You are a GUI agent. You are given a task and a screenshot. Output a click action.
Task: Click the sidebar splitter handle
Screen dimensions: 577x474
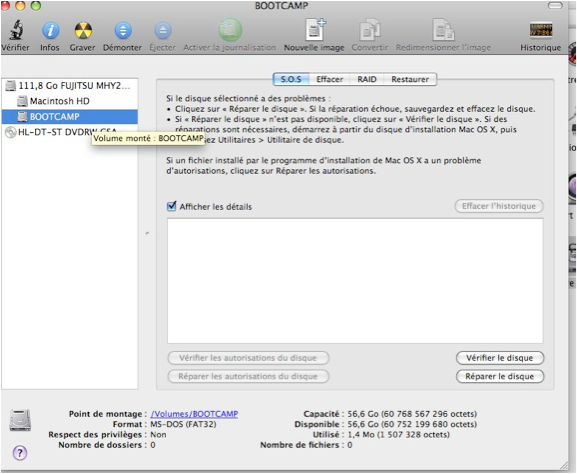[147, 233]
